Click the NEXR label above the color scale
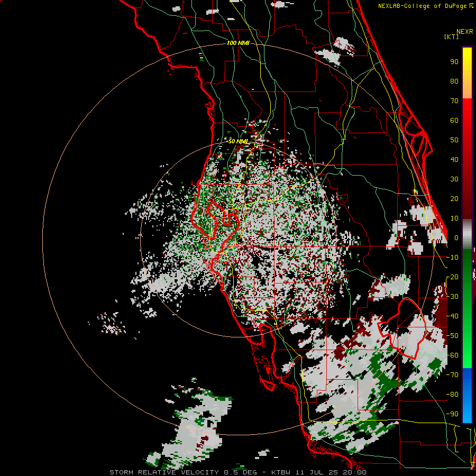Image resolution: width=476 pixels, height=476 pixels. (464, 32)
